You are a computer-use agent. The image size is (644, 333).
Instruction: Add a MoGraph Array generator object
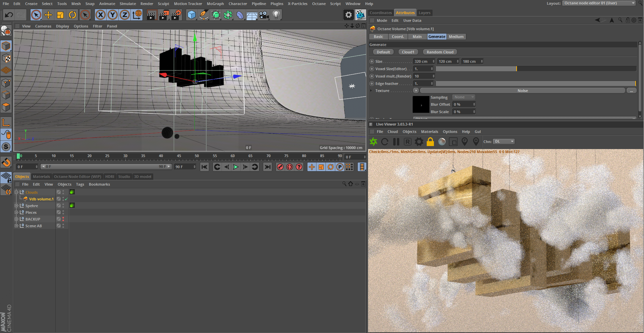[228, 15]
